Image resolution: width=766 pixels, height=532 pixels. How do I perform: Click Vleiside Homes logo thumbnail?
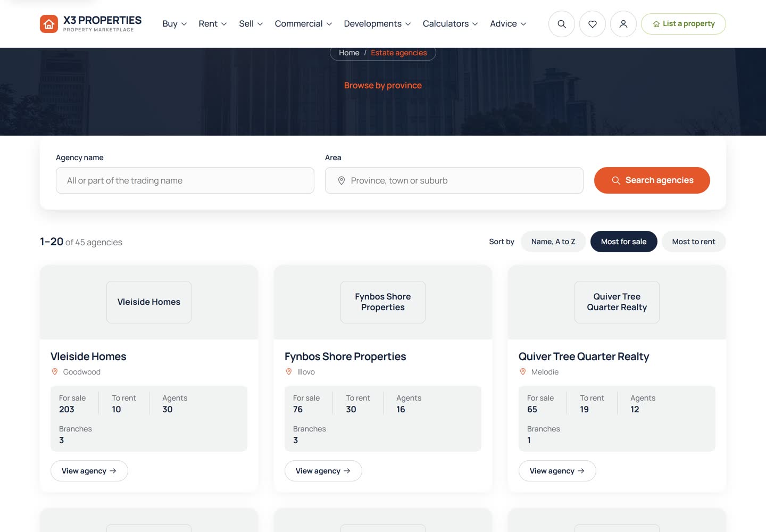(x=149, y=302)
